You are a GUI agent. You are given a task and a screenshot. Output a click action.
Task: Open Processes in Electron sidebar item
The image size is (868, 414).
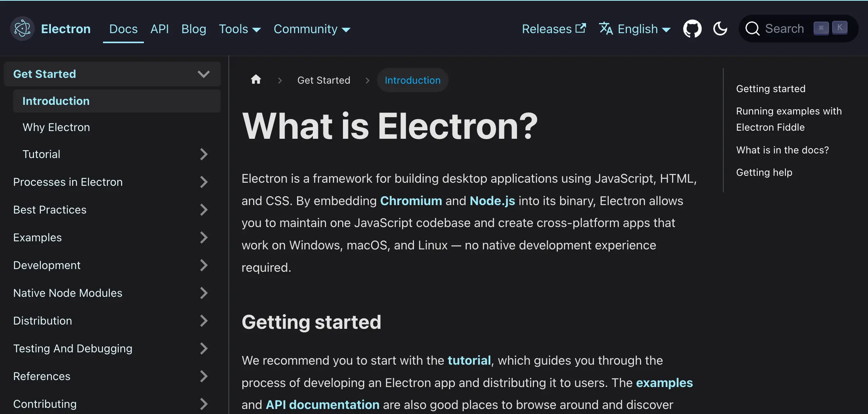[68, 182]
